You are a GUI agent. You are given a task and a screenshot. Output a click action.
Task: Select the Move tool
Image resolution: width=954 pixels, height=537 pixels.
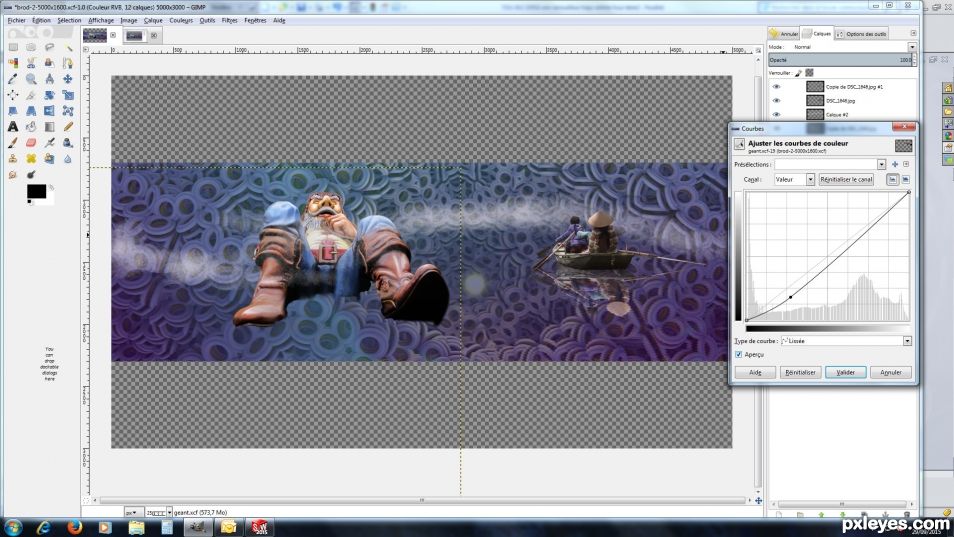tap(68, 79)
